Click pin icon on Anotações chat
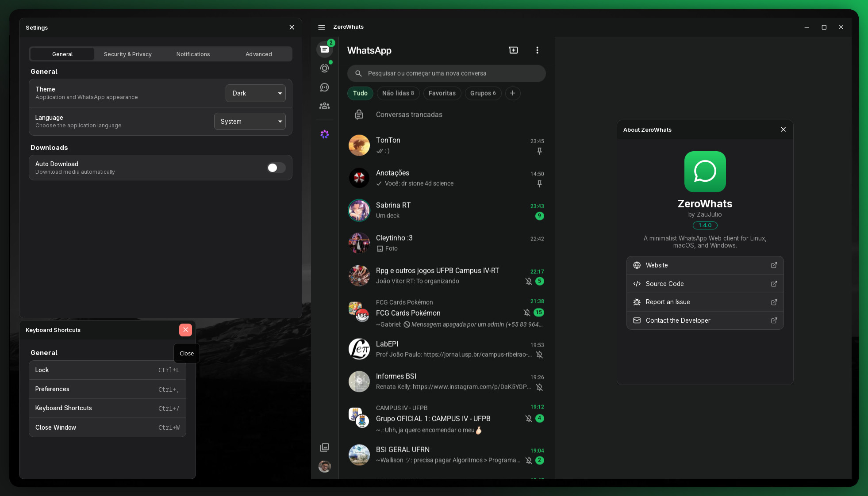The image size is (868, 496). point(539,183)
